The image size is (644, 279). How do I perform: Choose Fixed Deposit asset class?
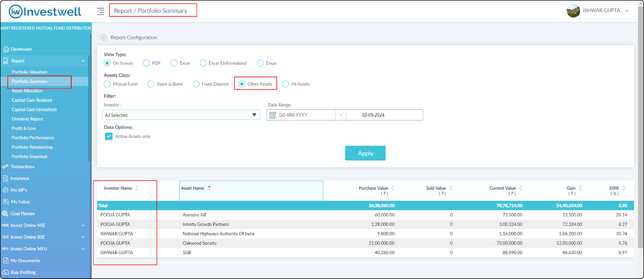196,84
